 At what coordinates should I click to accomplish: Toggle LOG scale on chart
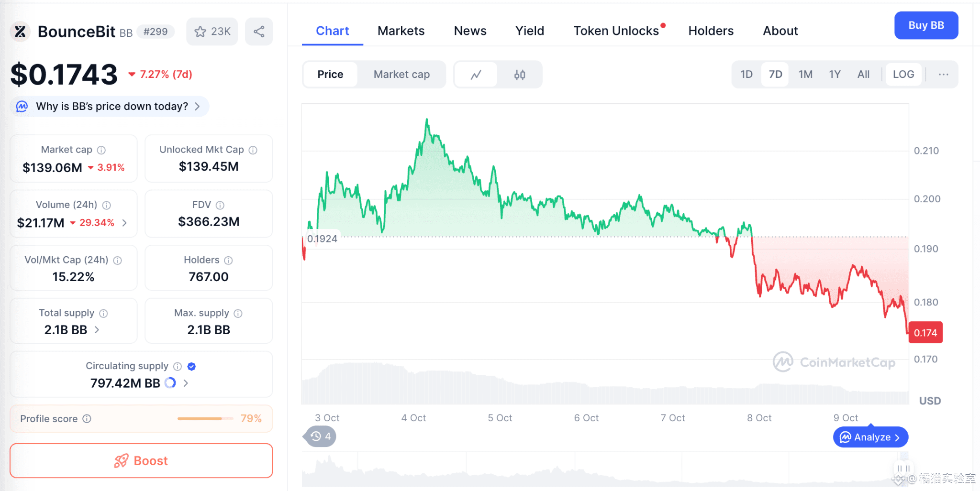pos(903,75)
